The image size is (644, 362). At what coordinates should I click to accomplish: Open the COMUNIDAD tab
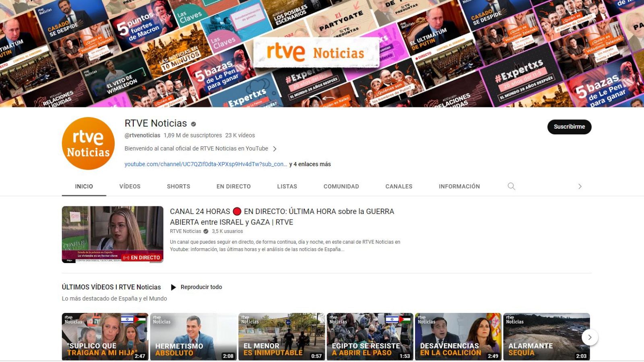pos(341,186)
